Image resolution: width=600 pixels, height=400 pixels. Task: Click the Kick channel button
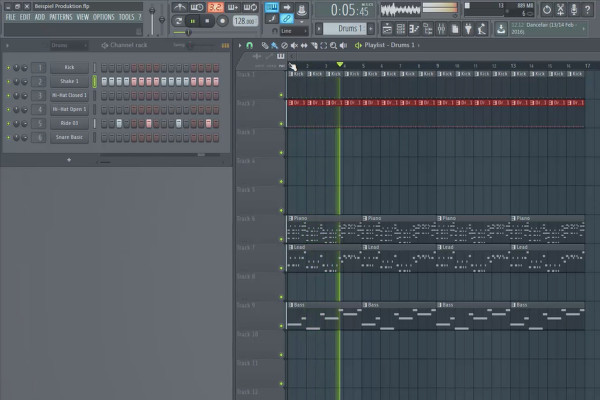(69, 67)
